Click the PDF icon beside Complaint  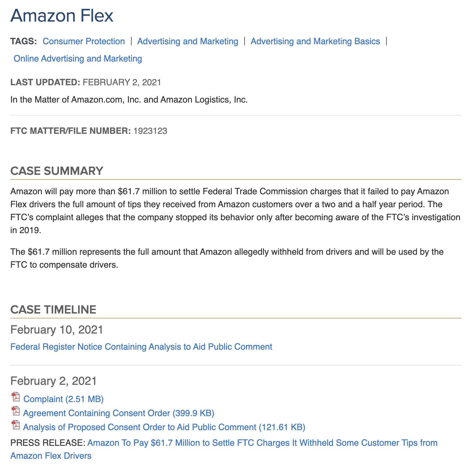16,397
